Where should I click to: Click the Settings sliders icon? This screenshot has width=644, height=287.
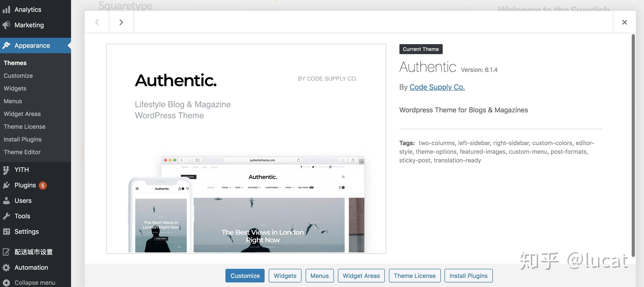pos(6,232)
